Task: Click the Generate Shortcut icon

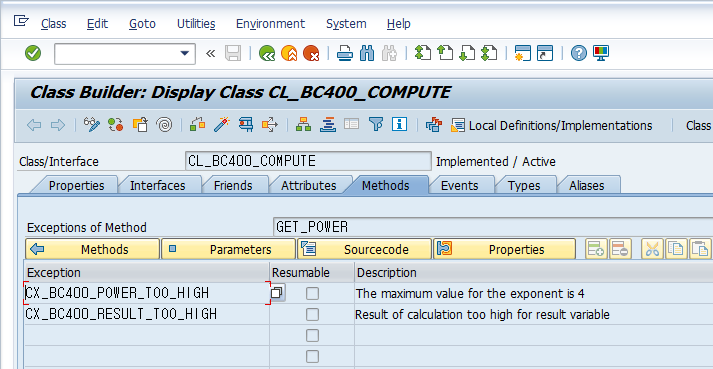Action: tap(545, 53)
